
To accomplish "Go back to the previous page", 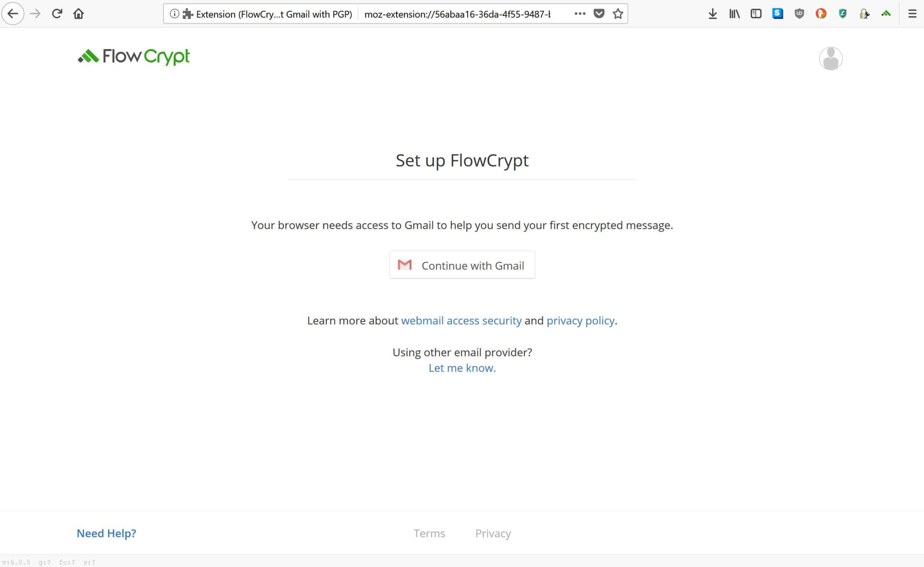I will pyautogui.click(x=13, y=14).
